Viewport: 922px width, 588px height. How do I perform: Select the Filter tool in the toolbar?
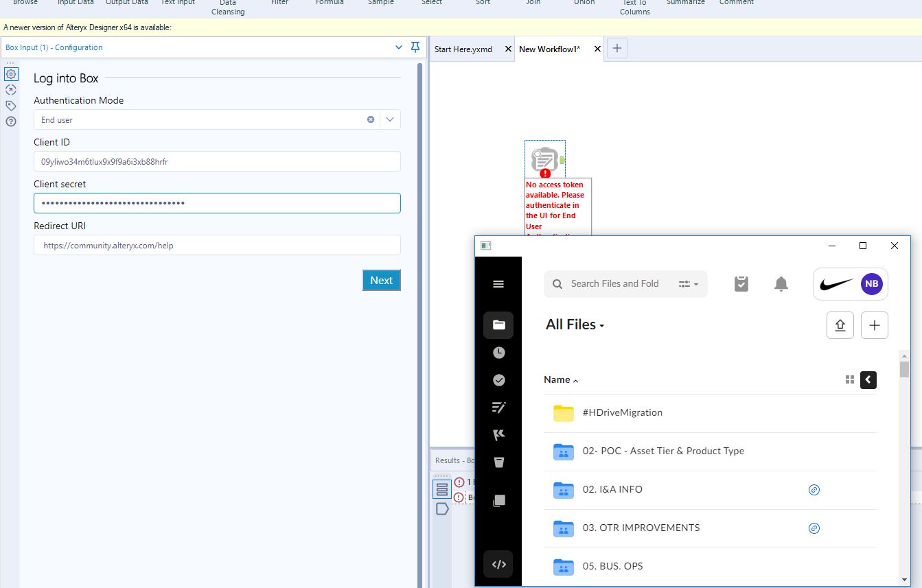click(x=279, y=3)
